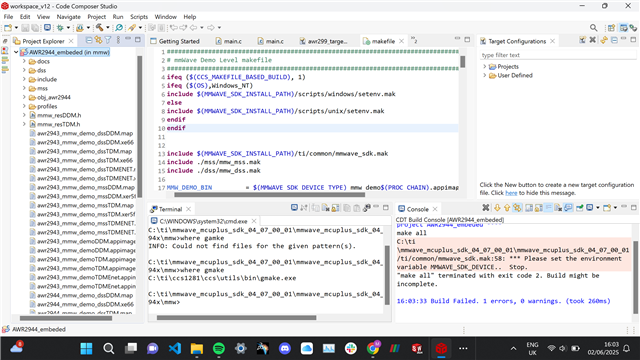Maximize the Console view

coord(633,207)
